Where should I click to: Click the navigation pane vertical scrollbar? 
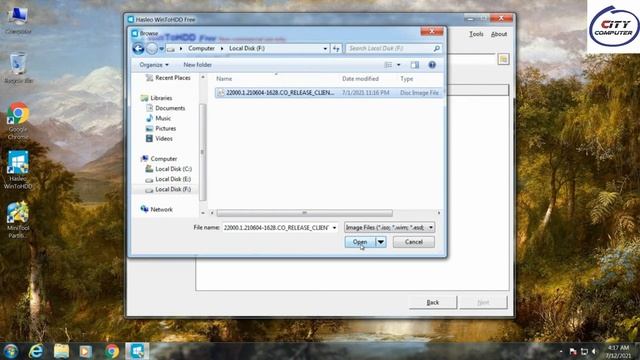click(202, 152)
